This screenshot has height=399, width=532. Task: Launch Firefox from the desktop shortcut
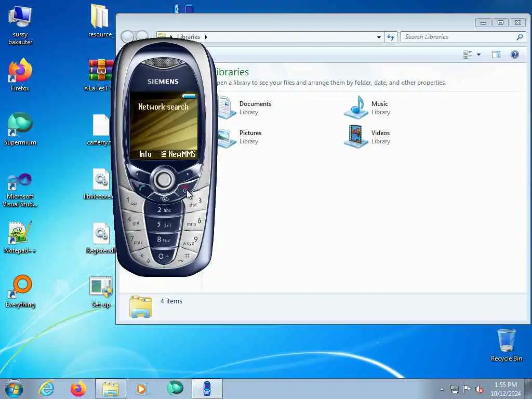pos(20,75)
